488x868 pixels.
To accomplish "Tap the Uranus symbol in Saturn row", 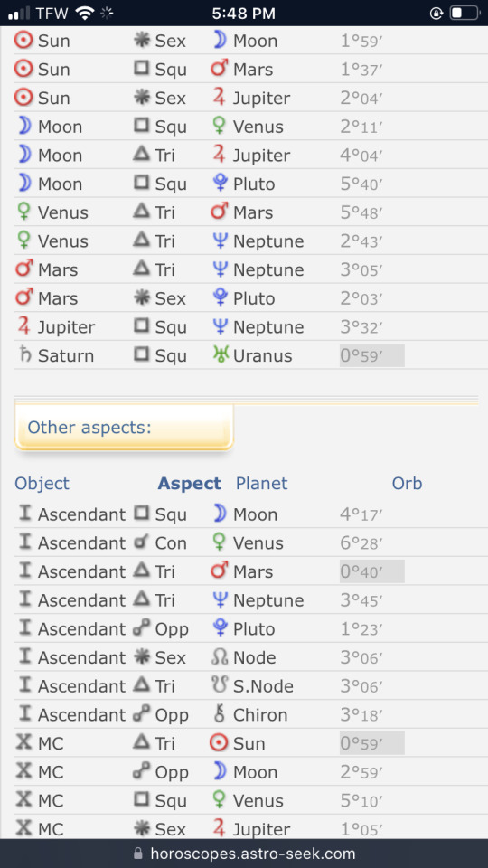I will [221, 355].
